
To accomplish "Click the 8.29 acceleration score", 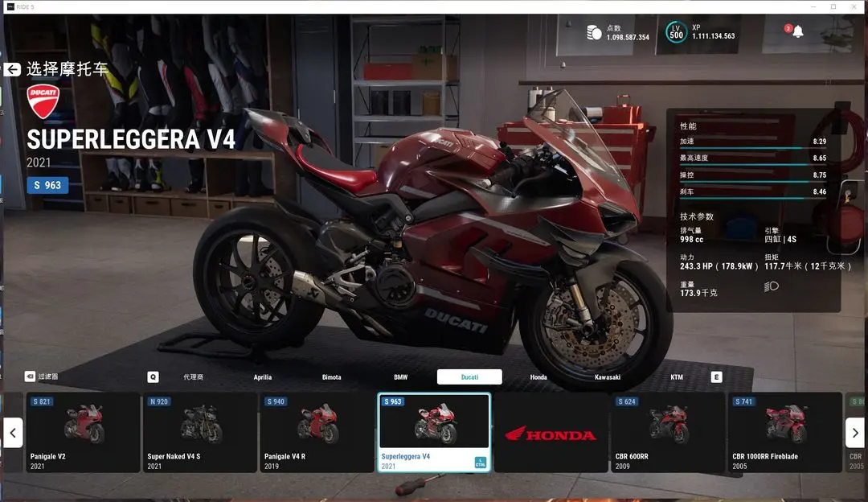I will (x=819, y=142).
